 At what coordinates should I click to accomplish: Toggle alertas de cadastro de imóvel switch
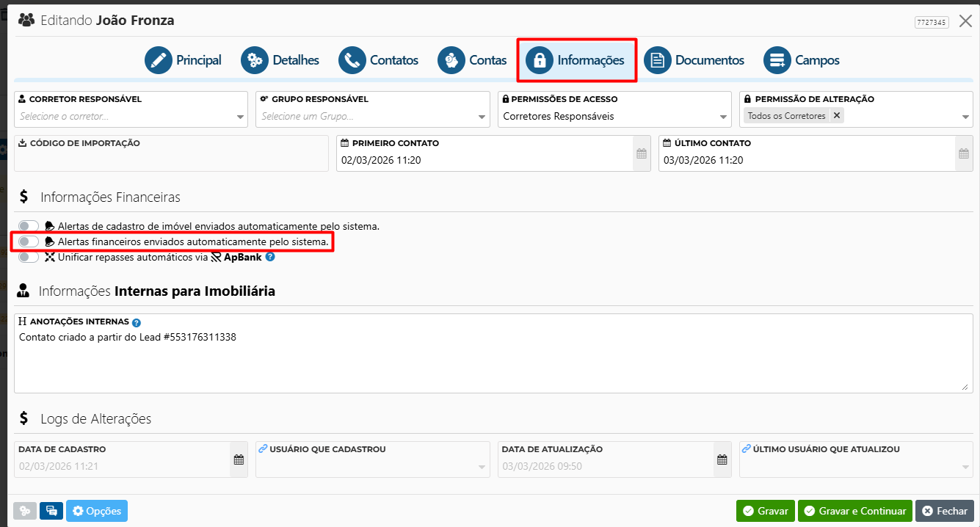click(29, 226)
